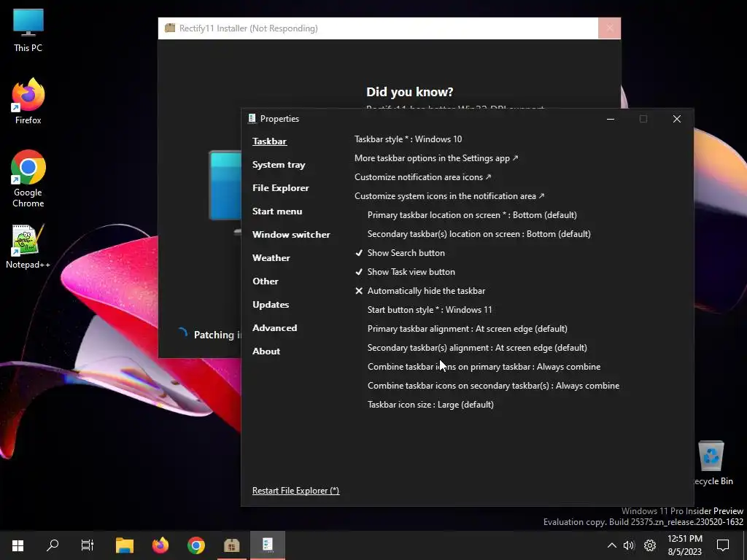The width and height of the screenshot is (747, 560).
Task: Click Properties app taskbar button
Action: click(x=267, y=545)
